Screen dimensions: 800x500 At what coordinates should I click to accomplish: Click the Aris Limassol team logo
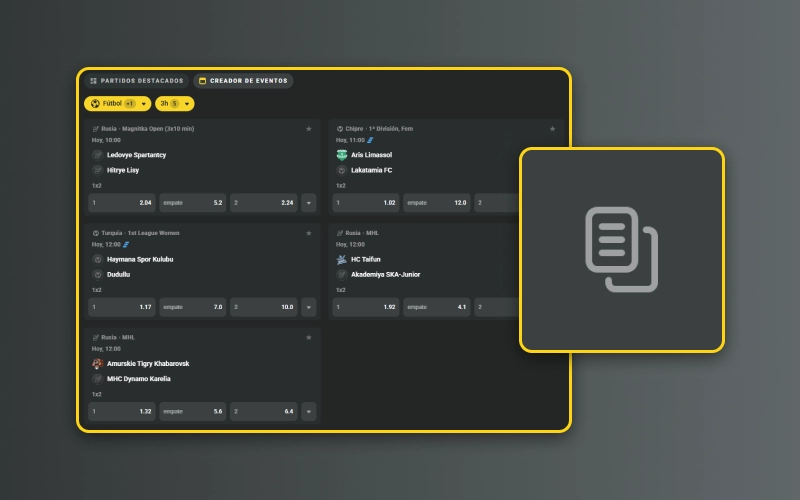[x=342, y=155]
